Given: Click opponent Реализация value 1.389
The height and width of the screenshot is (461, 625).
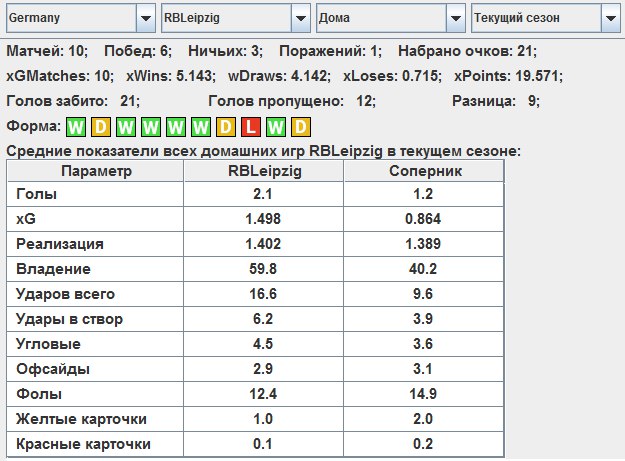Looking at the screenshot, I should (x=423, y=244).
